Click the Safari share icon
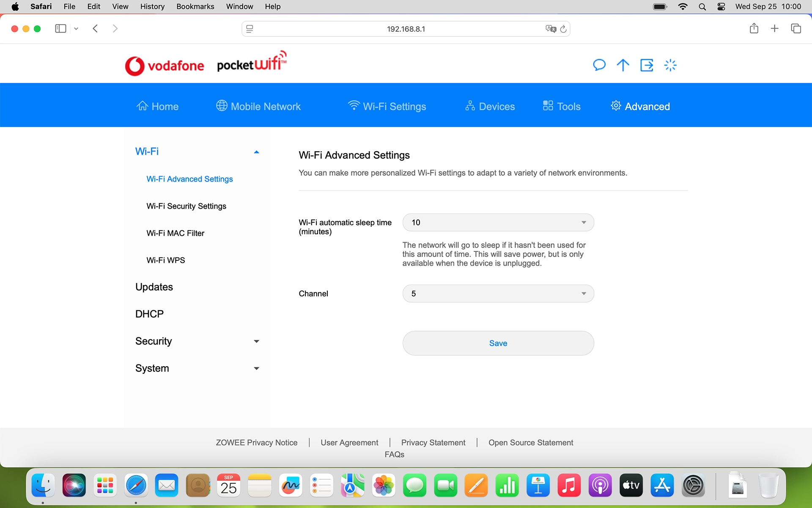 point(754,28)
